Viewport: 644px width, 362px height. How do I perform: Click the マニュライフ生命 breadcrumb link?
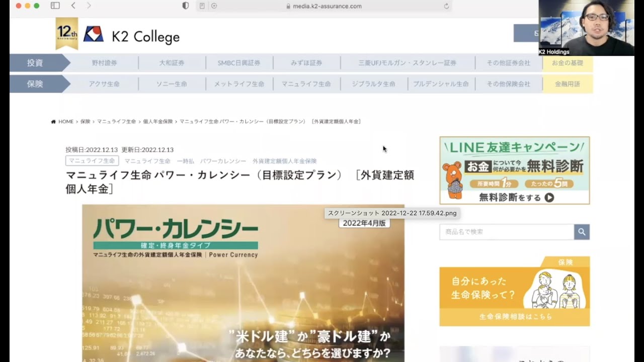(116, 122)
